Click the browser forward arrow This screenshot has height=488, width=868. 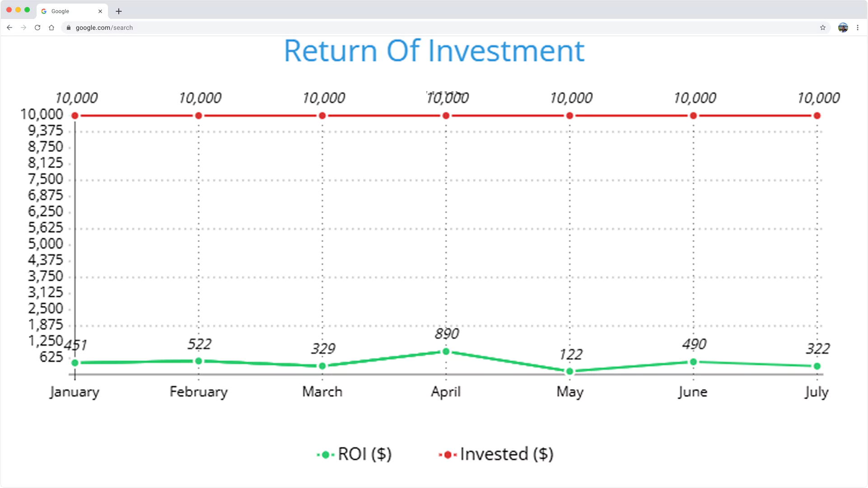[23, 28]
